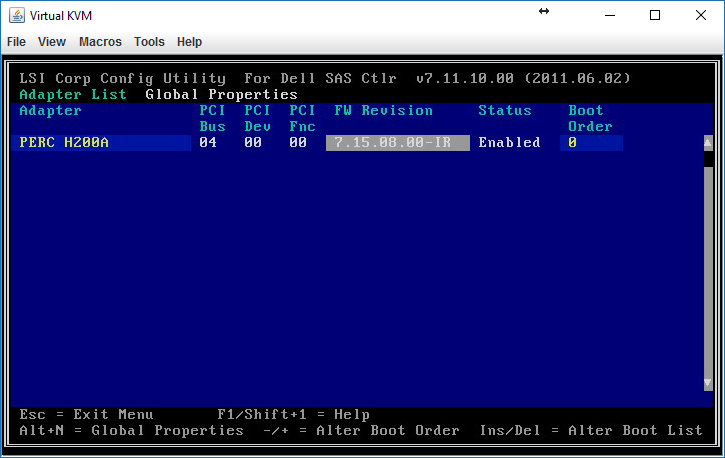The height and width of the screenshot is (458, 725).
Task: Click the 'Ins/Del = Alter Boot List' hint
Action: coord(590,430)
